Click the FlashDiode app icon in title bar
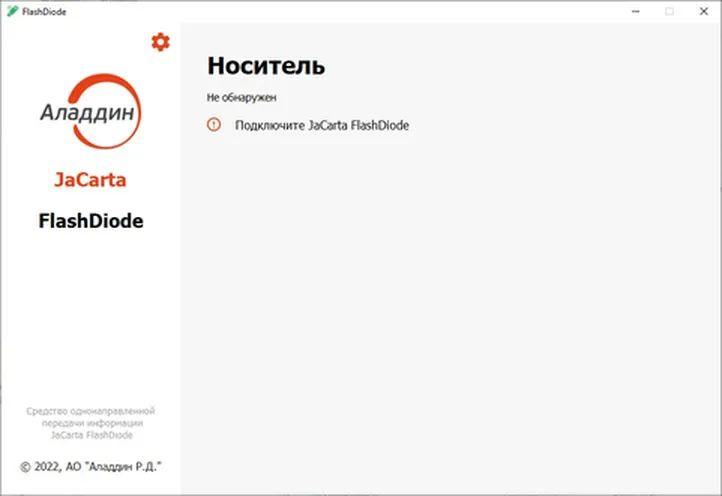This screenshot has width=722, height=496. point(12,11)
